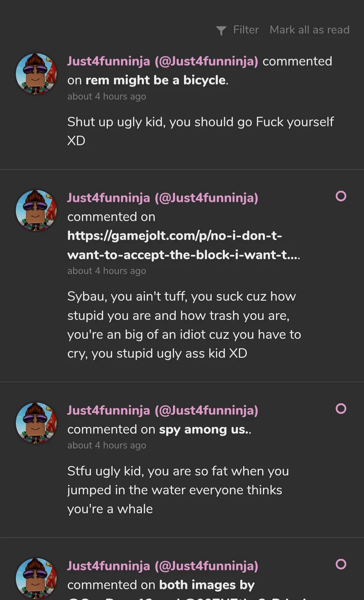Viewport: 364px width, 600px height.
Task: Open the post 'rem might be a bicycle'
Action: 156,80
